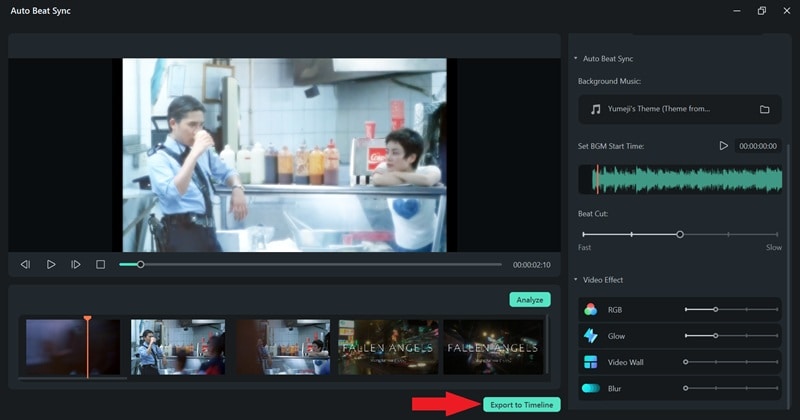800x420 pixels.
Task: Select Yumeji's Theme music track field
Action: click(x=680, y=109)
